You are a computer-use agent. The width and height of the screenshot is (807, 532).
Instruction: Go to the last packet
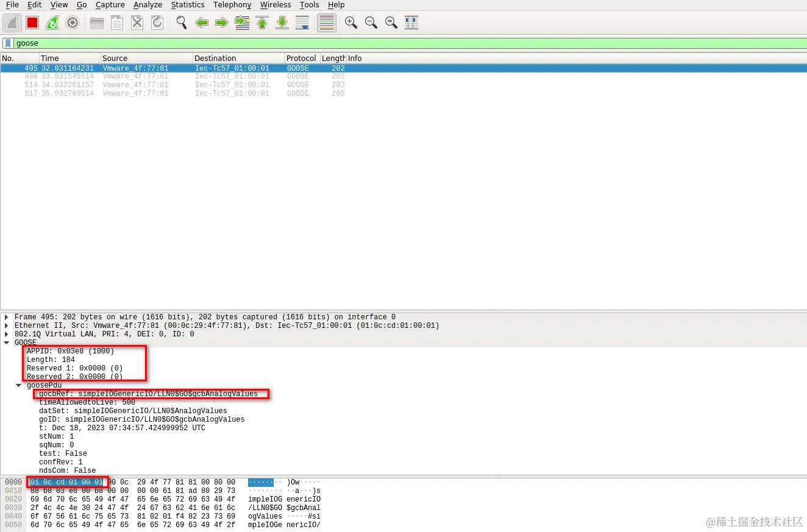[282, 23]
